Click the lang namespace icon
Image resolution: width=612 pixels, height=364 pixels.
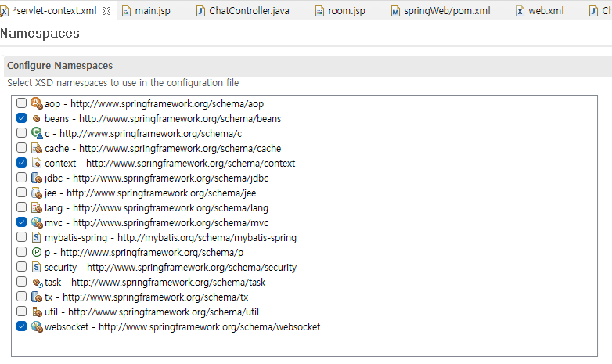37,207
